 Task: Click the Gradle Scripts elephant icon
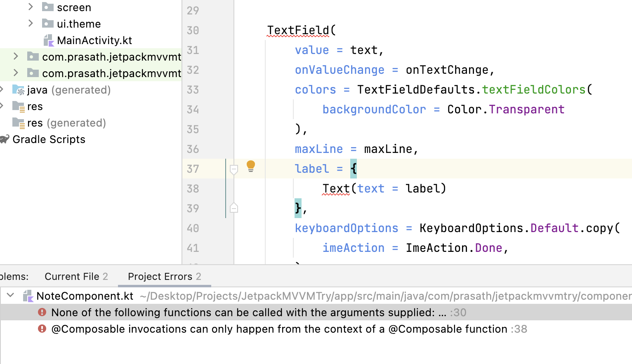(5, 139)
